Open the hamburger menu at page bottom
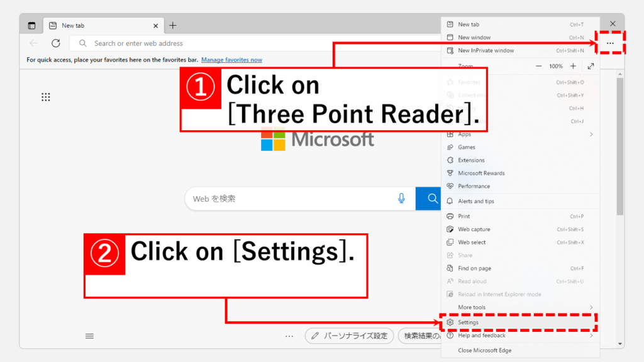The image size is (644, 362). click(89, 336)
